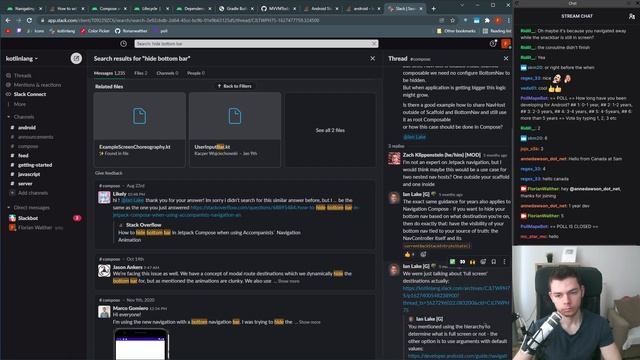
Task: Collapse the Channels section
Action: pos(9,117)
